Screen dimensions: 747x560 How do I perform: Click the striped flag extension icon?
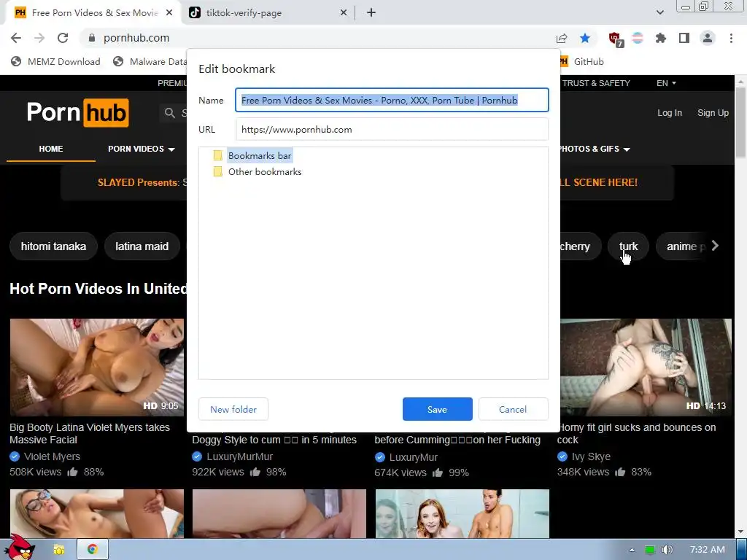638,38
